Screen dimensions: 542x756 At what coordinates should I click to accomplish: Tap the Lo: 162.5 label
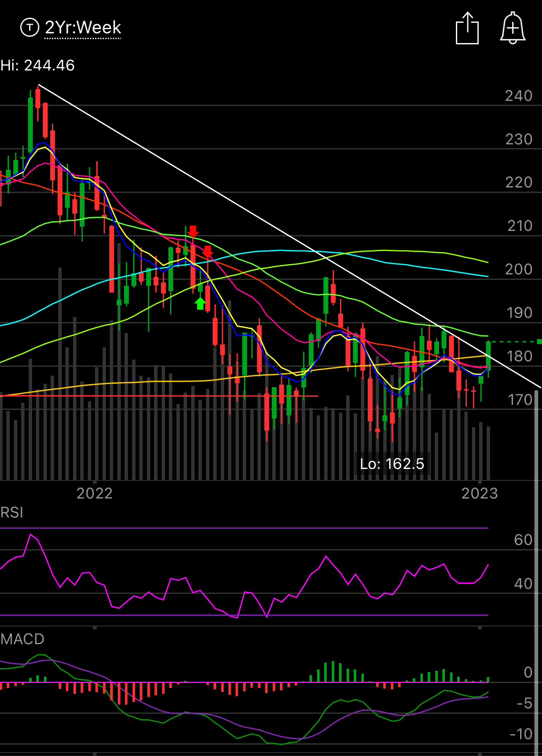coord(392,464)
